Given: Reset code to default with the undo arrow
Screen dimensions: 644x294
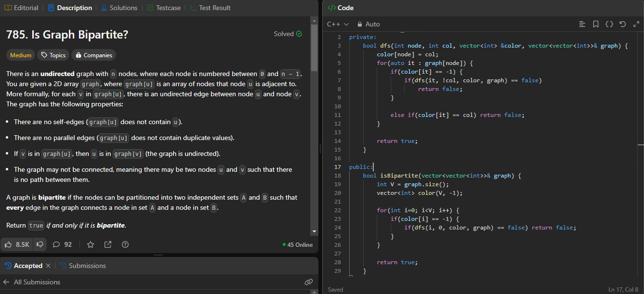Looking at the screenshot, I should 623,24.
